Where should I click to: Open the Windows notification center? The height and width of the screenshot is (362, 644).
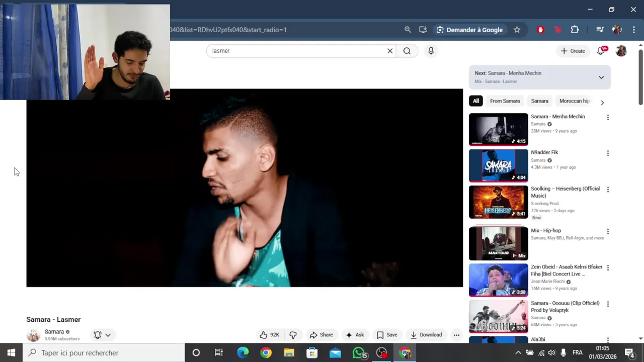[x=629, y=353]
